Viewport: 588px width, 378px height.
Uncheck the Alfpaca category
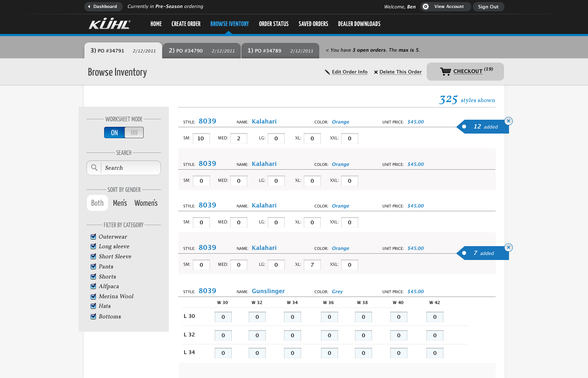93,286
